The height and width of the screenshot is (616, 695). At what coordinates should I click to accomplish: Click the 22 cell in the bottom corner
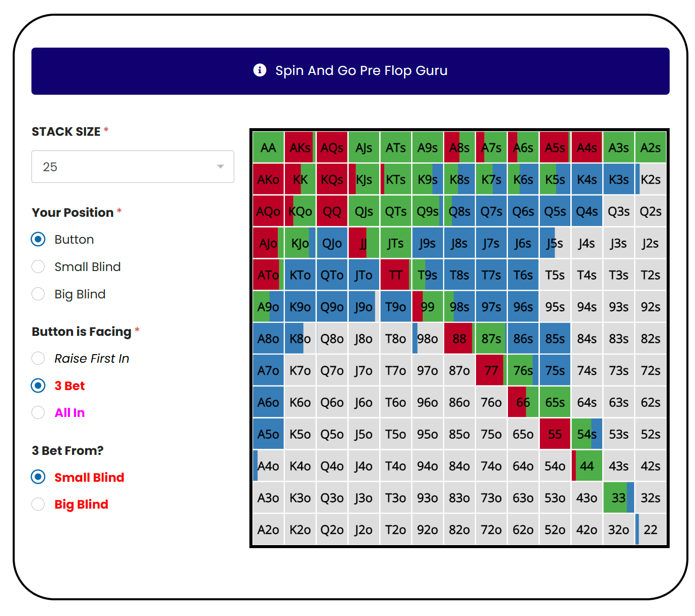pyautogui.click(x=650, y=529)
